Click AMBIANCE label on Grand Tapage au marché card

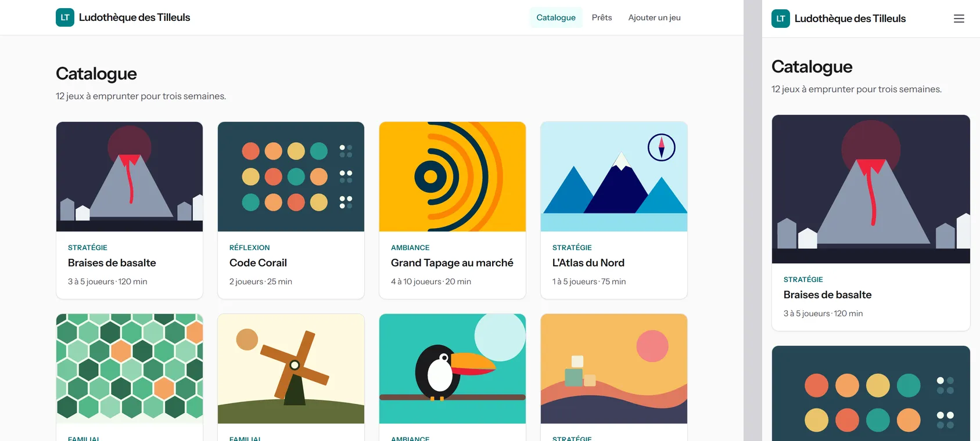[410, 248]
